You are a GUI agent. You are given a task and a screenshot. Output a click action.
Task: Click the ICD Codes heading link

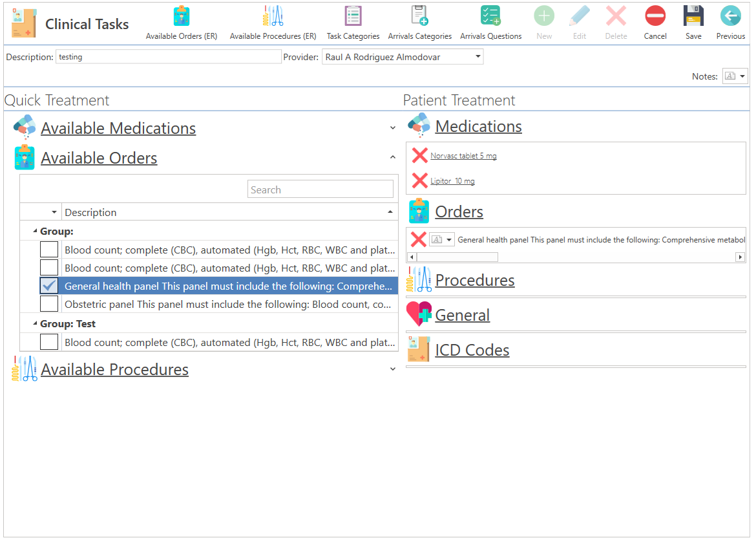pos(472,349)
